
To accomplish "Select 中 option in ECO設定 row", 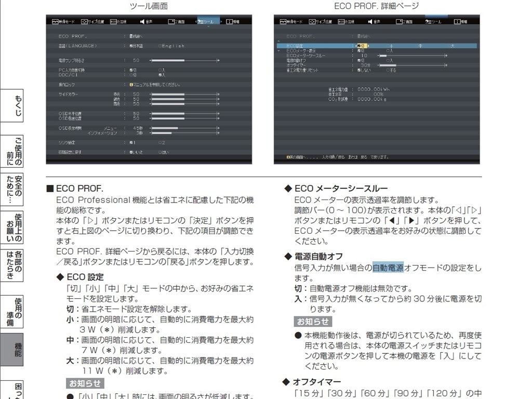I will point(420,46).
